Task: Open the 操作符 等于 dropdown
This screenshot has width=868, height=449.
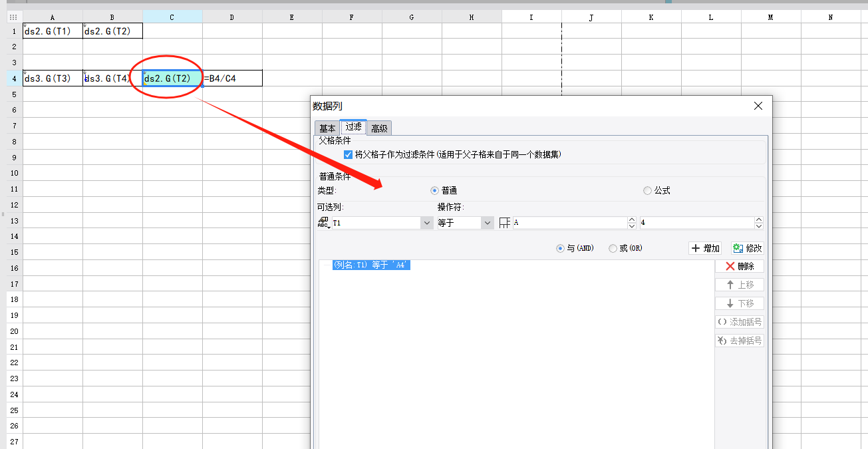Action: (x=488, y=223)
